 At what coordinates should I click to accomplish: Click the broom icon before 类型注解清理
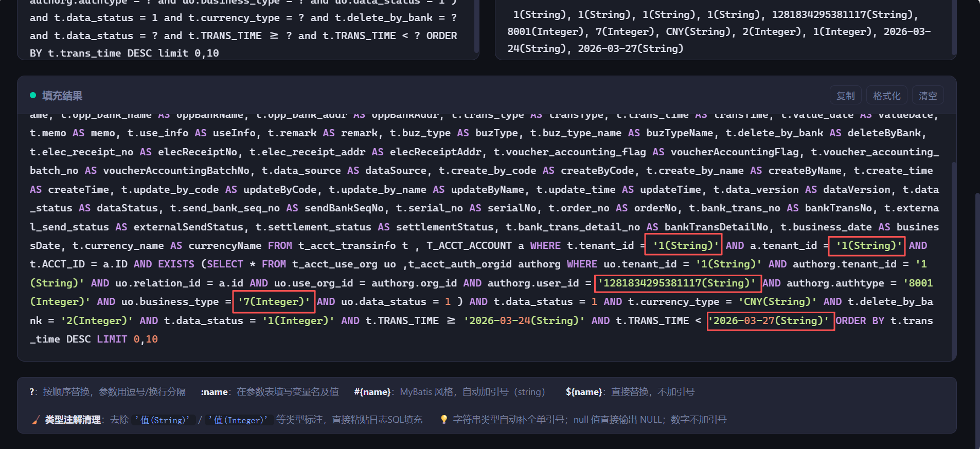click(35, 420)
